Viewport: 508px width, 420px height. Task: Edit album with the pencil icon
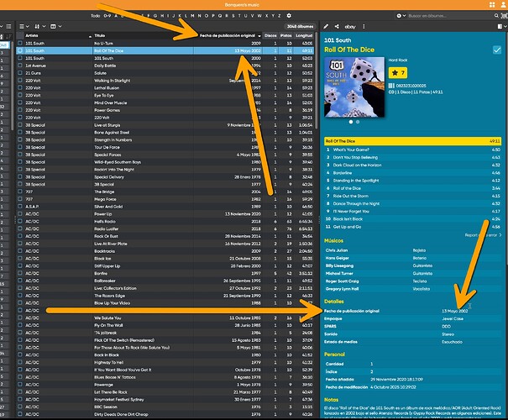click(x=326, y=27)
